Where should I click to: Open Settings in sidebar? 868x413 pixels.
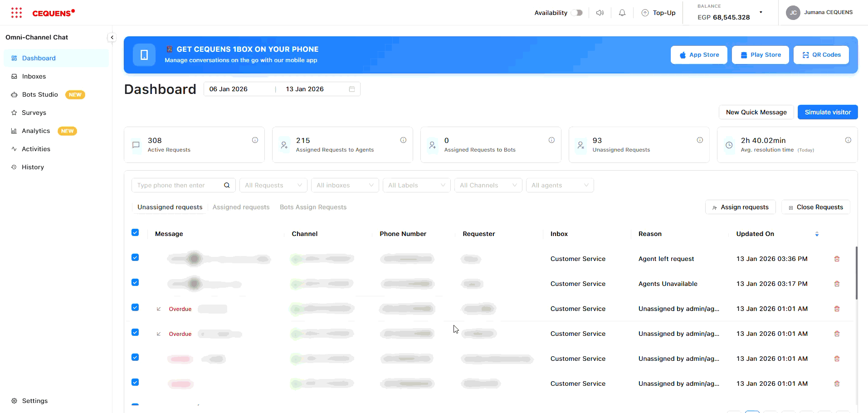pos(56,401)
